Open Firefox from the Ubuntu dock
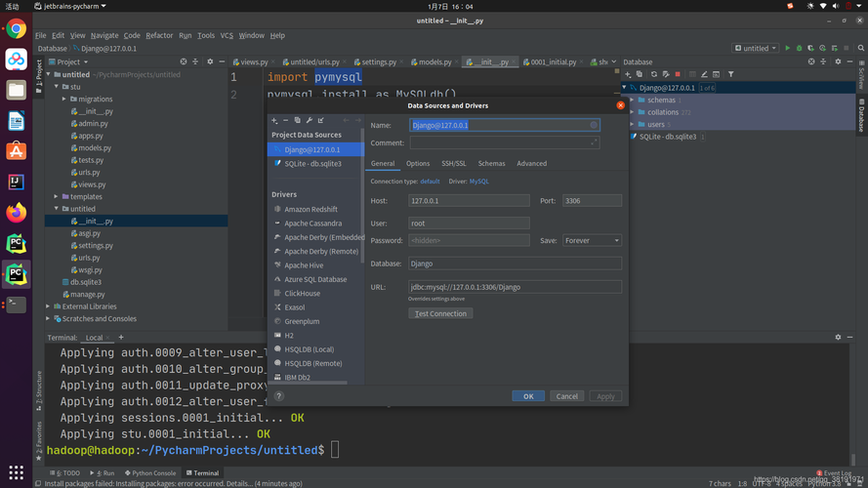 [16, 213]
